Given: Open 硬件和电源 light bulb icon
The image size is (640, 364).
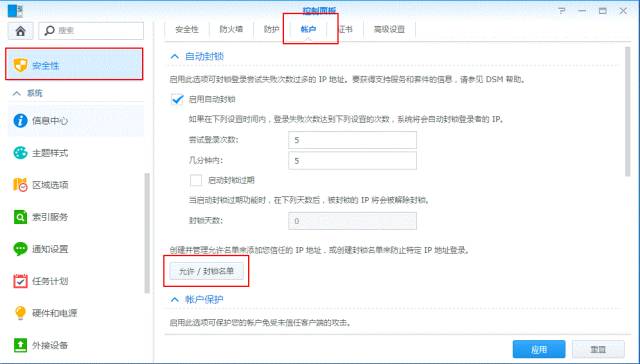Looking at the screenshot, I should 20,313.
